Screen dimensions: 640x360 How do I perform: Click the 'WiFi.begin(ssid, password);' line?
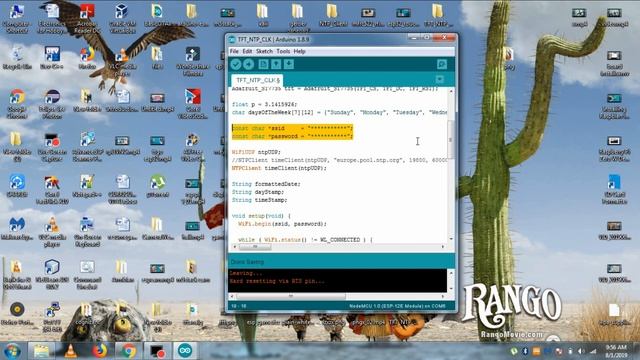(x=282, y=224)
